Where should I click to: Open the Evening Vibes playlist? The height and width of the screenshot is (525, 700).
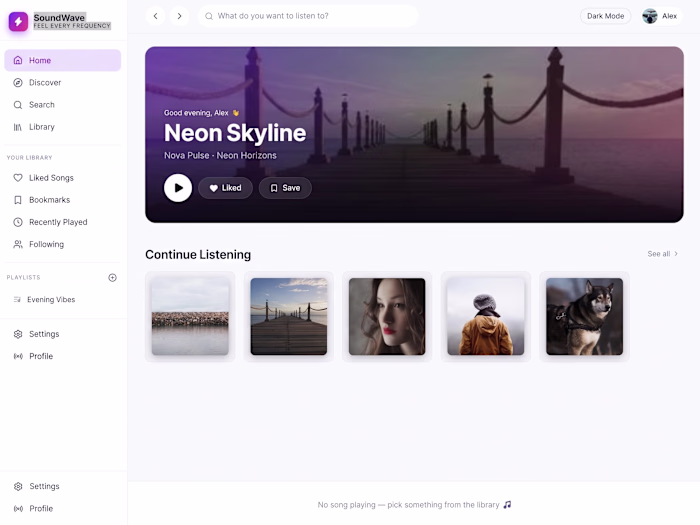[62, 300]
